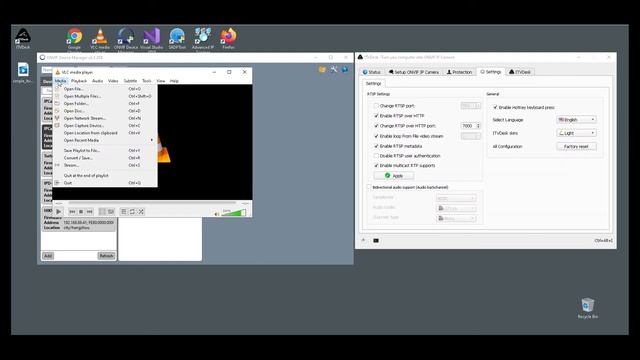
Task: Click the Factory reset button
Action: click(576, 147)
